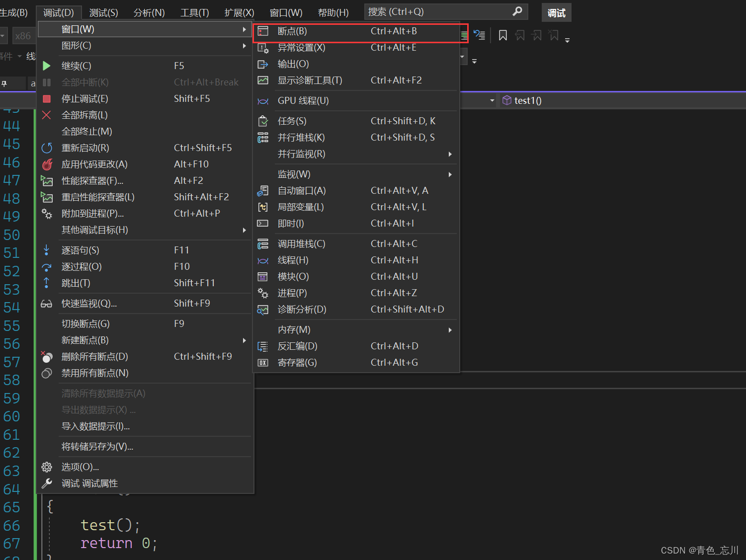Click the Step Into arrow icon
746x560 pixels.
[x=47, y=250]
